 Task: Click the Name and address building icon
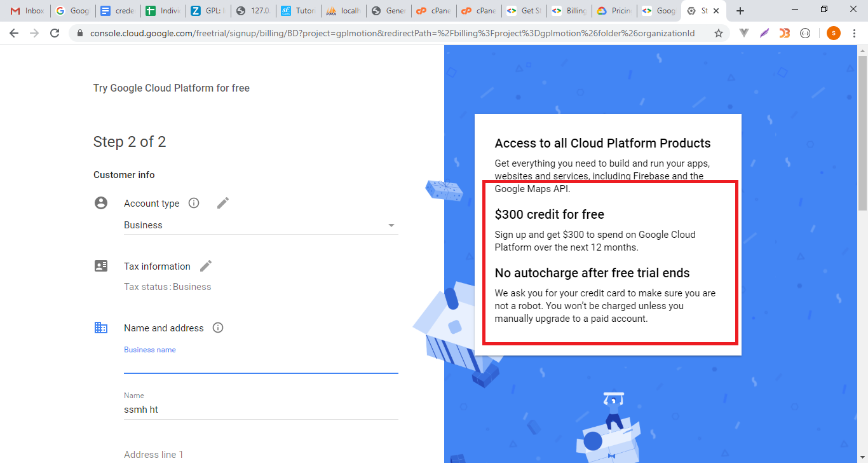101,328
